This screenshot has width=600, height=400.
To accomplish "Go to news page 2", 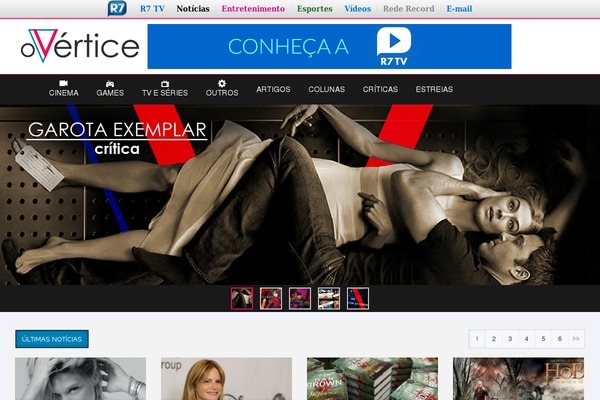I will click(x=494, y=339).
